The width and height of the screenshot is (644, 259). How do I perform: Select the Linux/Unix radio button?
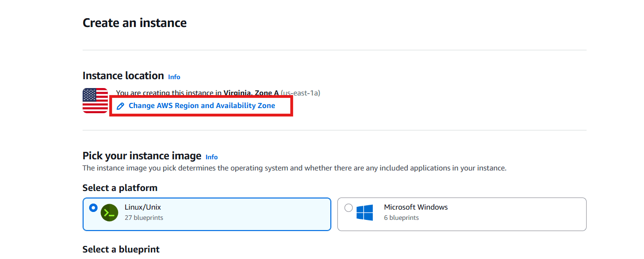pyautogui.click(x=93, y=208)
